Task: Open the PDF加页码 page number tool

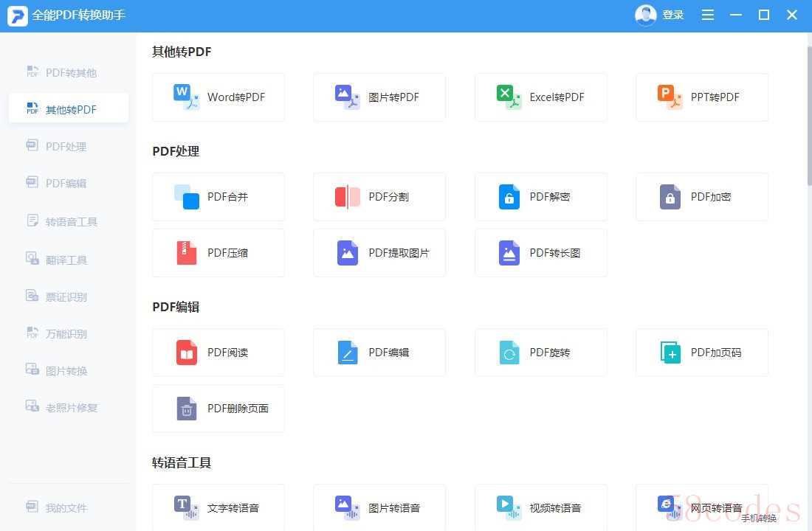Action: pos(702,353)
